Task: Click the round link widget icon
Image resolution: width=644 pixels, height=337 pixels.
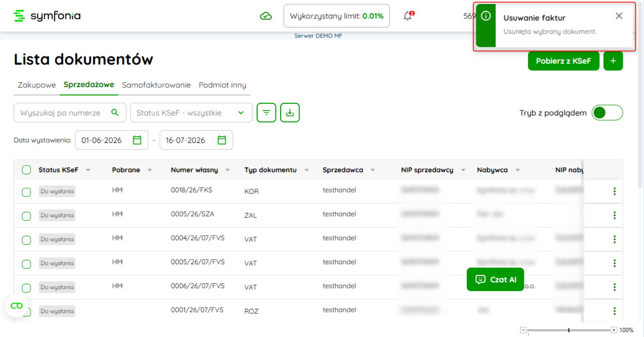Action: [16, 306]
